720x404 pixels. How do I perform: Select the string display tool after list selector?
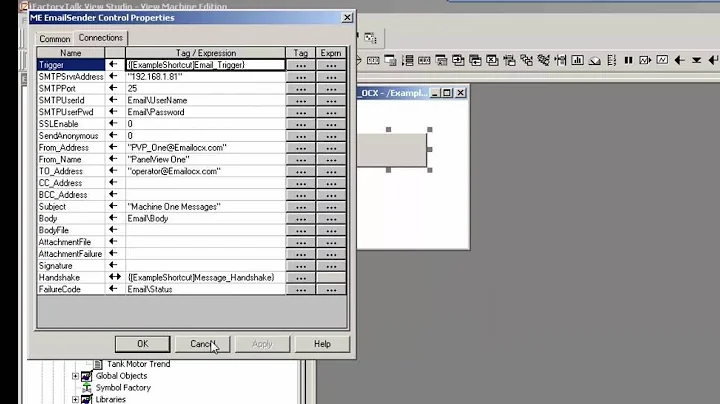click(x=424, y=60)
